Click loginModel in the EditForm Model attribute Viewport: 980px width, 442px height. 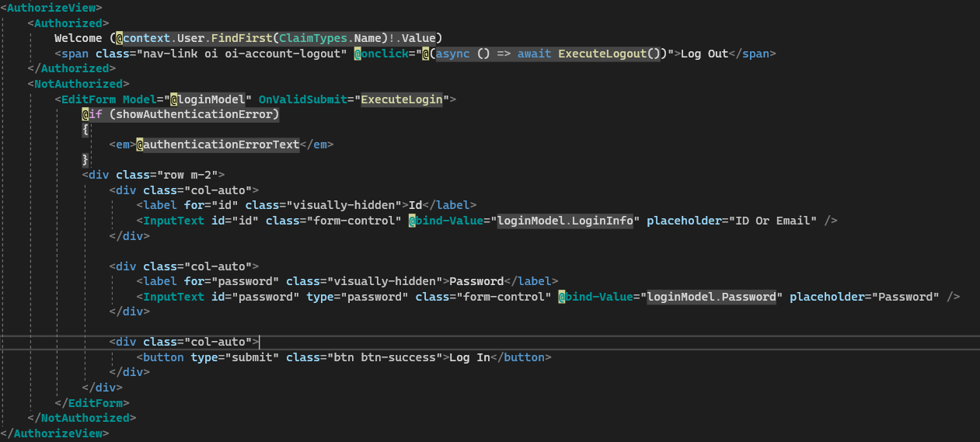[211, 99]
